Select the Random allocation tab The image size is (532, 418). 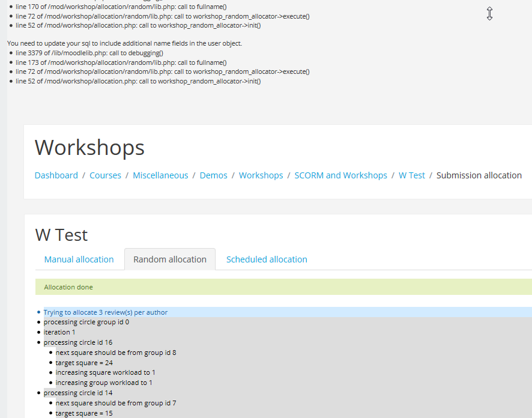coord(170,259)
